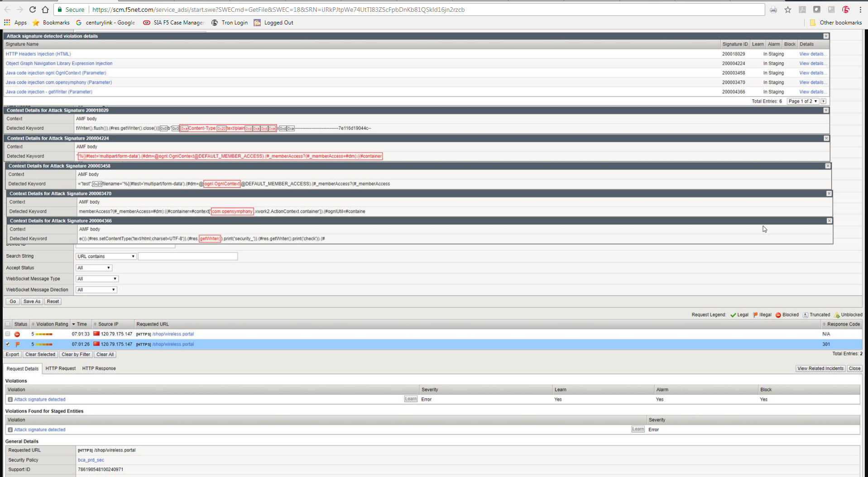Click the red F5 extension icon

(846, 10)
